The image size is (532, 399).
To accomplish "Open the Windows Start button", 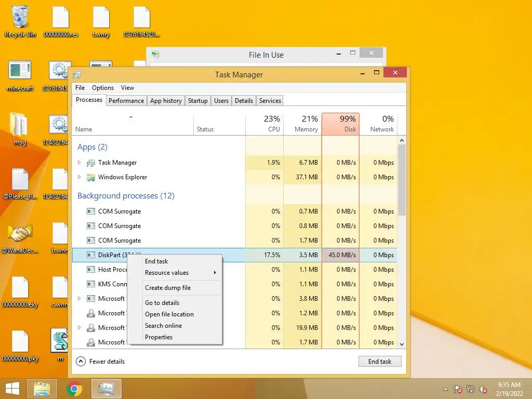I will 12,389.
